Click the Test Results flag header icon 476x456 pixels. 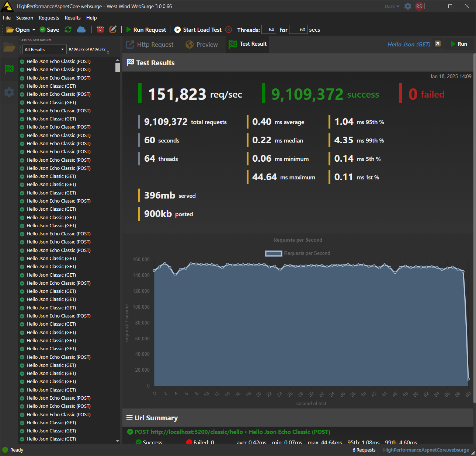coord(130,63)
